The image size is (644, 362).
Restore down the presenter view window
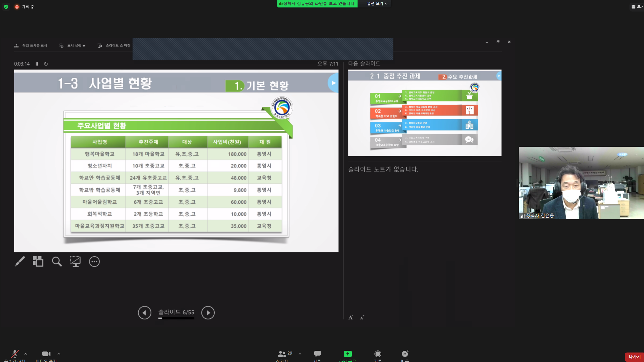(498, 42)
